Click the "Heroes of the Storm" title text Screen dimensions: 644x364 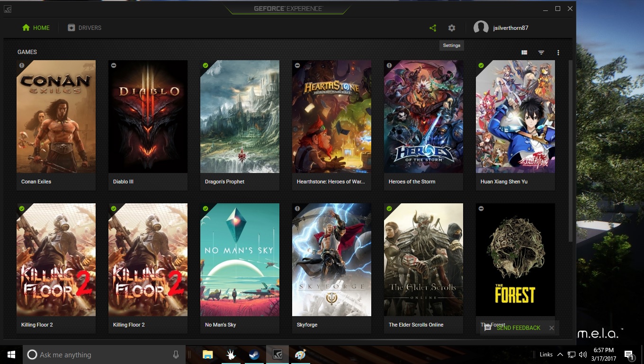[412, 182]
